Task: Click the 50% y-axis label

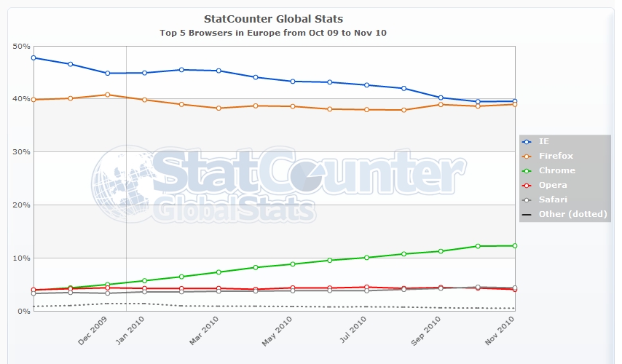Action: [20, 46]
